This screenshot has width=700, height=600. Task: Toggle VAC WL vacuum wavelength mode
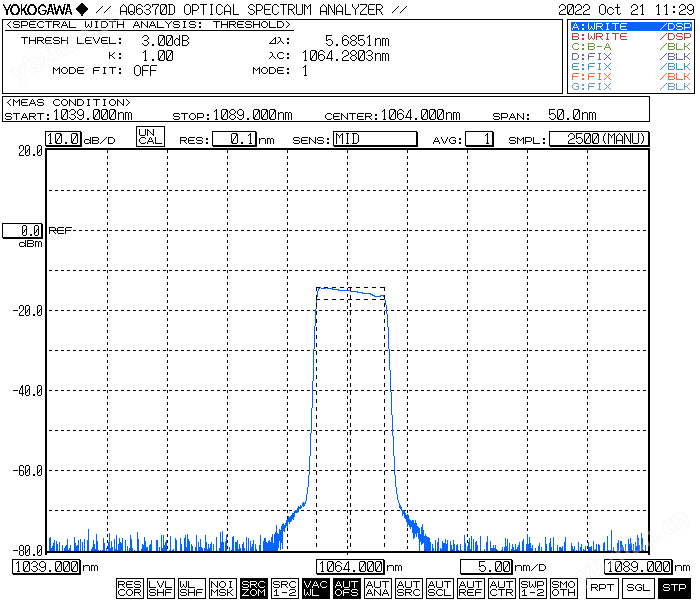pyautogui.click(x=315, y=588)
